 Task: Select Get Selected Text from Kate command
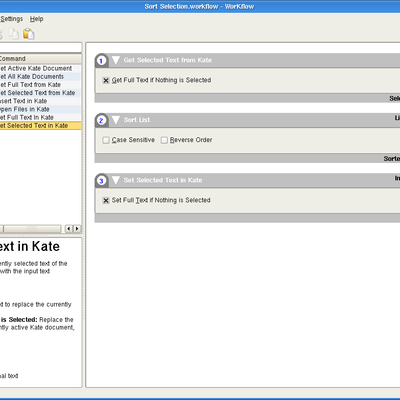pos(40,93)
